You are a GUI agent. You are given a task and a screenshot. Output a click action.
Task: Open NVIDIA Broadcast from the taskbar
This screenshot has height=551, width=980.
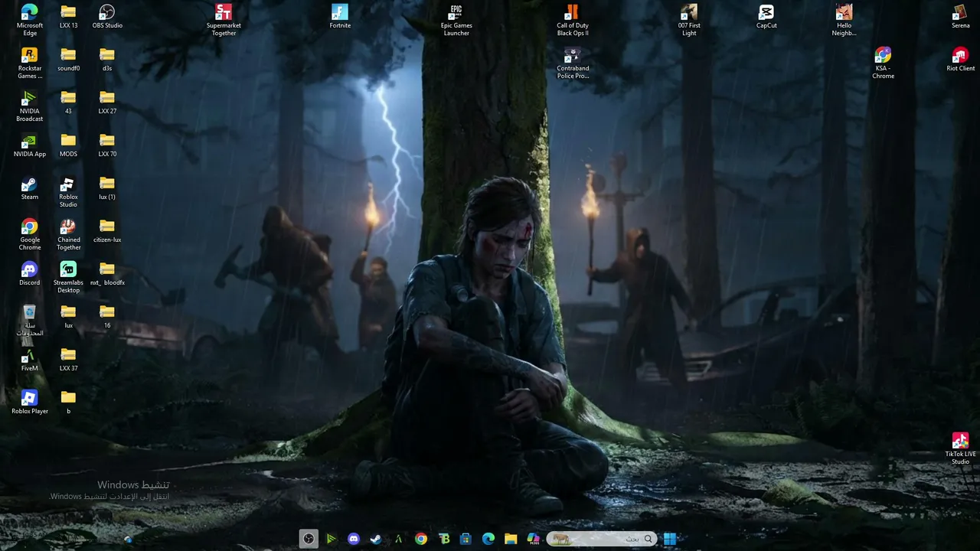coord(331,539)
